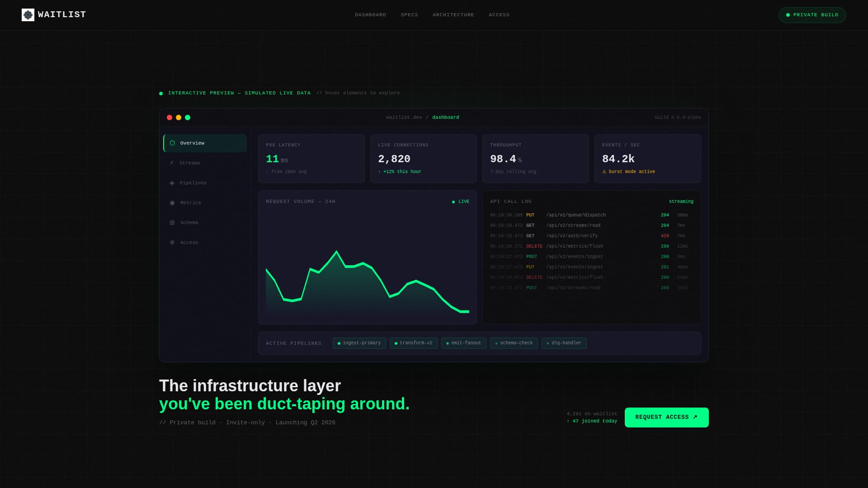Click the Private Build badge
868x488 pixels.
(812, 15)
